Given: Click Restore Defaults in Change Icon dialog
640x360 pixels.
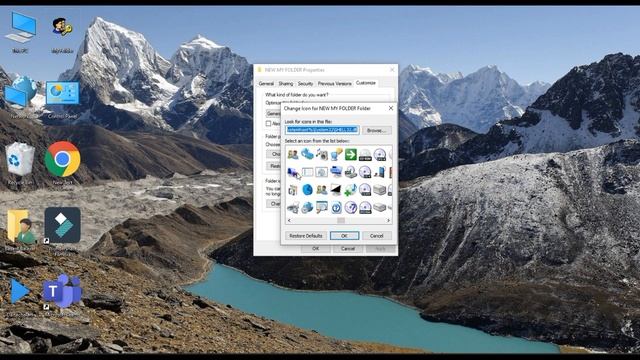Looking at the screenshot, I should pos(306,236).
